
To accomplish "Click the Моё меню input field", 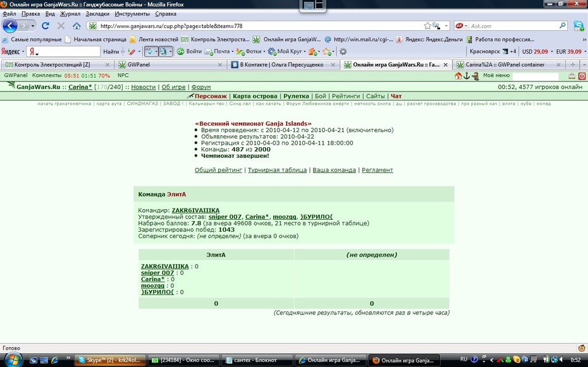I will click(536, 76).
